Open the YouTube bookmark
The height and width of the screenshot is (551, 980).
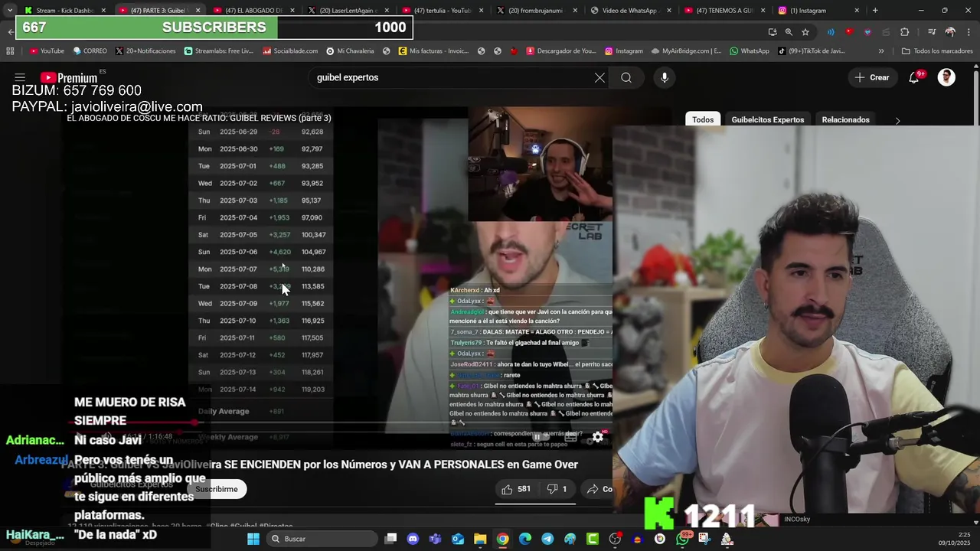pyautogui.click(x=47, y=51)
